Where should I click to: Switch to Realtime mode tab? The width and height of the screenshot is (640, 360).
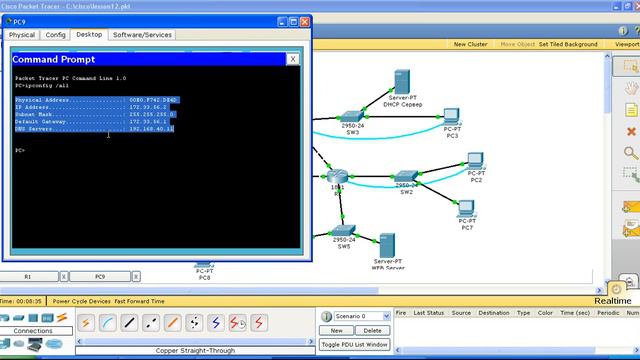point(612,301)
